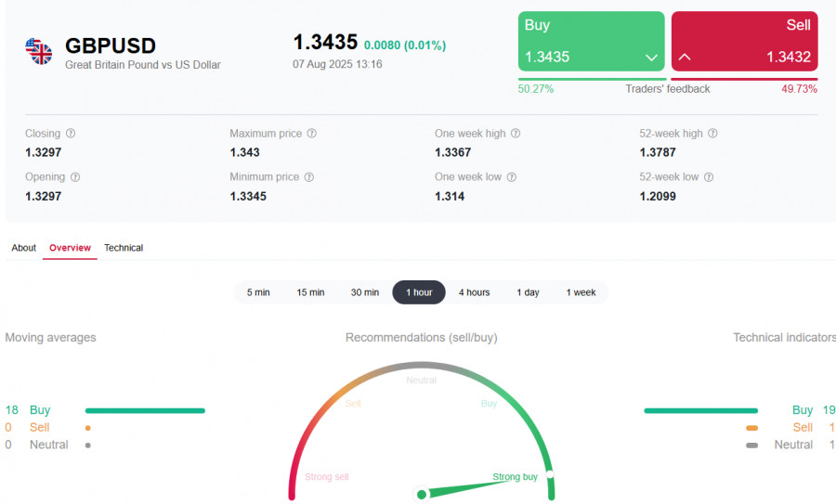The image size is (836, 504).
Task: Click the GBPUSD symbol title
Action: coord(111,45)
